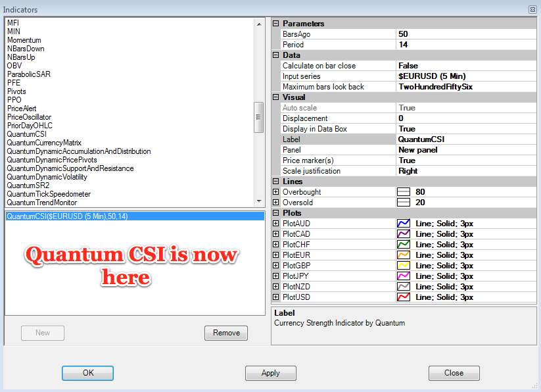Viewport: 541px width, 392px height.
Task: Click the PlotCAD purple line style icon
Action: 404,234
